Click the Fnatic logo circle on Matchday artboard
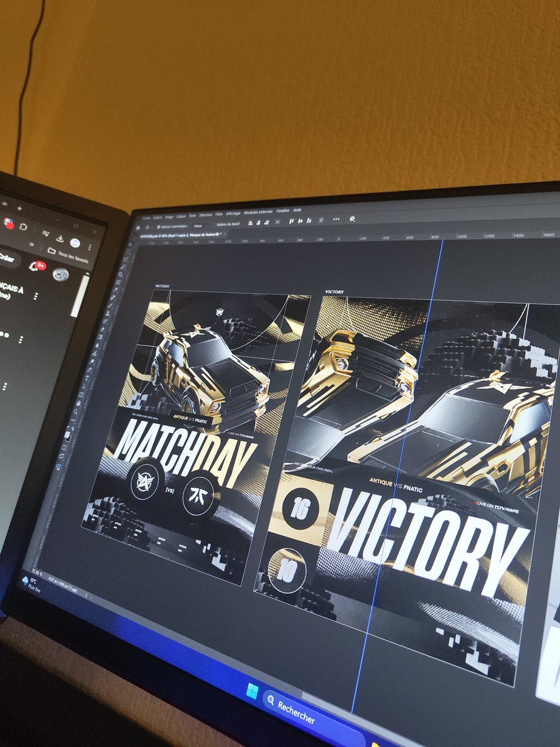Screen dimensions: 560x747 [x=200, y=496]
